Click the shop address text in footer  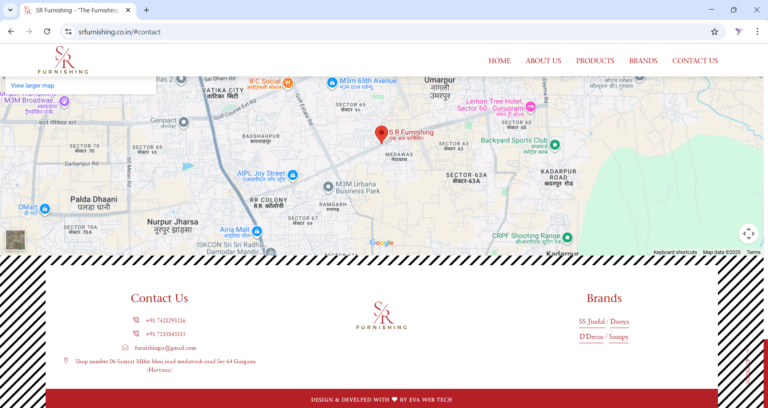165,365
